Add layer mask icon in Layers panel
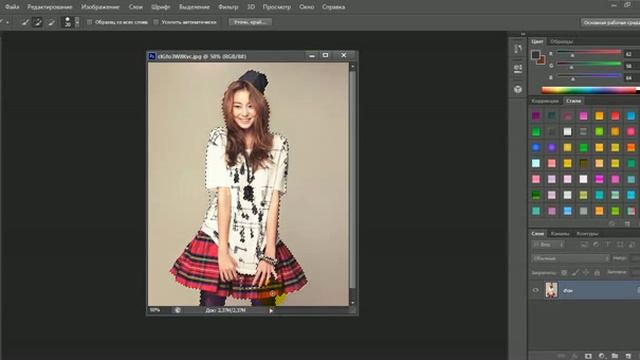The height and width of the screenshot is (360, 640). coord(588,356)
